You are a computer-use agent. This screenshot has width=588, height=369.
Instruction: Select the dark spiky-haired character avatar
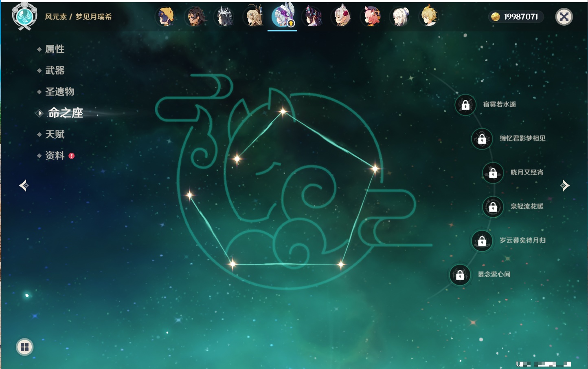(195, 17)
